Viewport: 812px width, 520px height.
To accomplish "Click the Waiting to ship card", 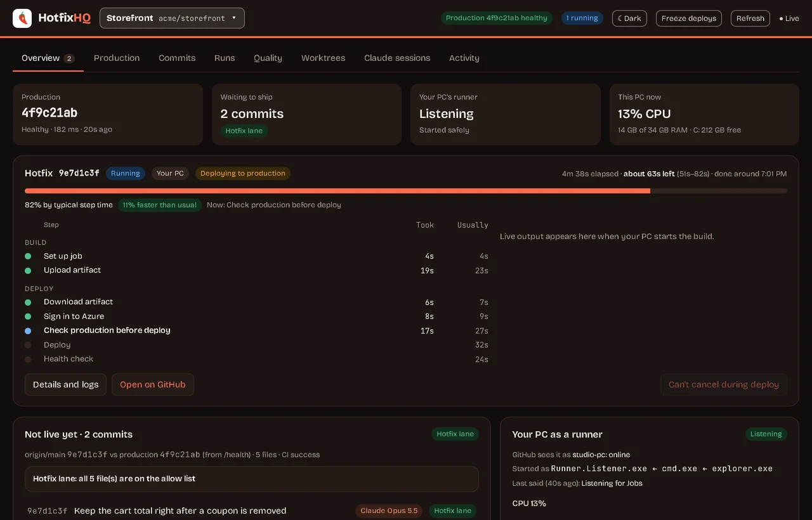I will point(306,114).
